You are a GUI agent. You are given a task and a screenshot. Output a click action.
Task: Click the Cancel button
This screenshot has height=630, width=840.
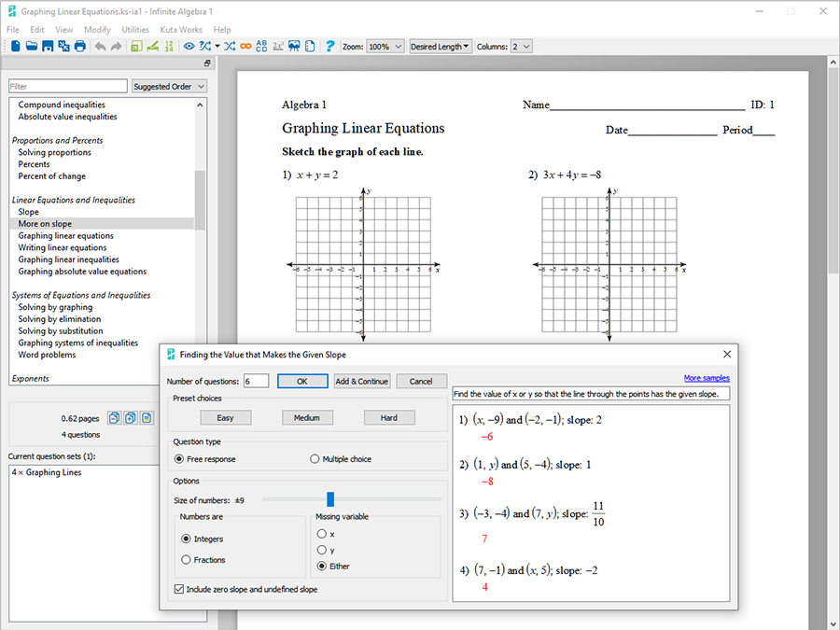click(x=421, y=382)
